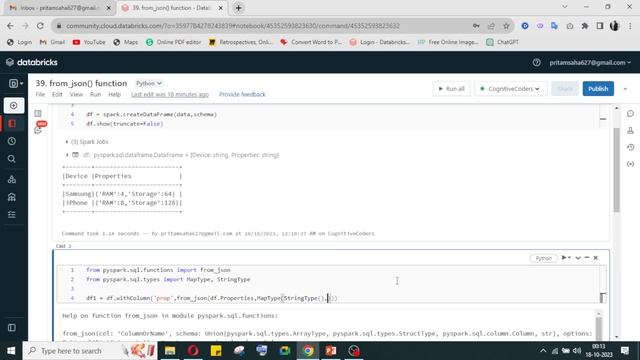Image resolution: width=640 pixels, height=360 pixels.
Task: Open the Compute icon in sidebar
Action: 12,197
